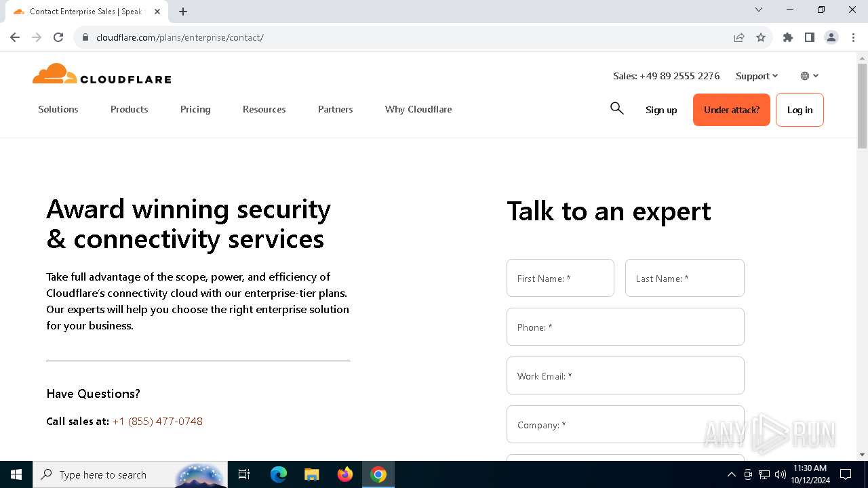Launch Microsoft Edge from the taskbar
868x488 pixels.
point(279,474)
